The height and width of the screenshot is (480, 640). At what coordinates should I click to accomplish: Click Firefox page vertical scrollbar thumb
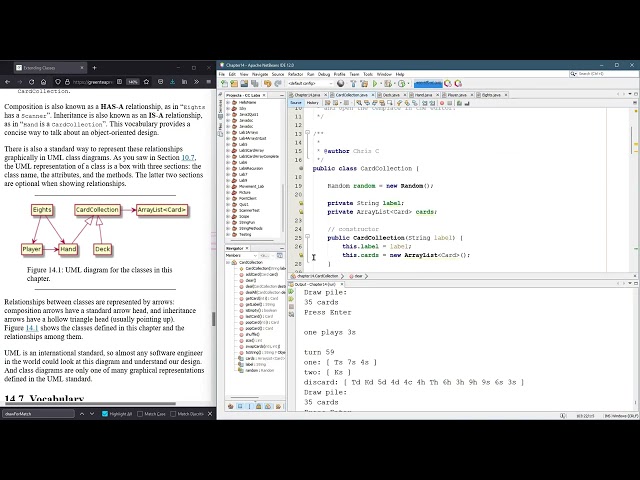(x=213, y=319)
